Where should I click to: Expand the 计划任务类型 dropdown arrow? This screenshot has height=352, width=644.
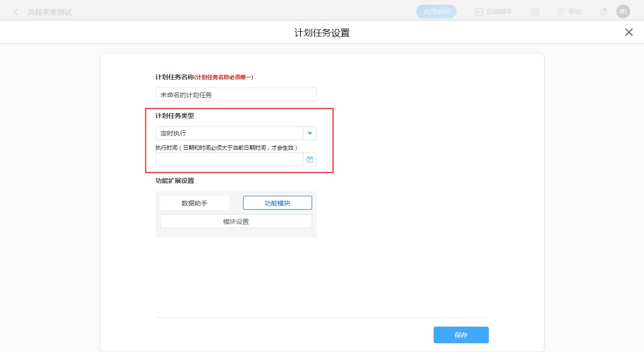click(x=310, y=133)
